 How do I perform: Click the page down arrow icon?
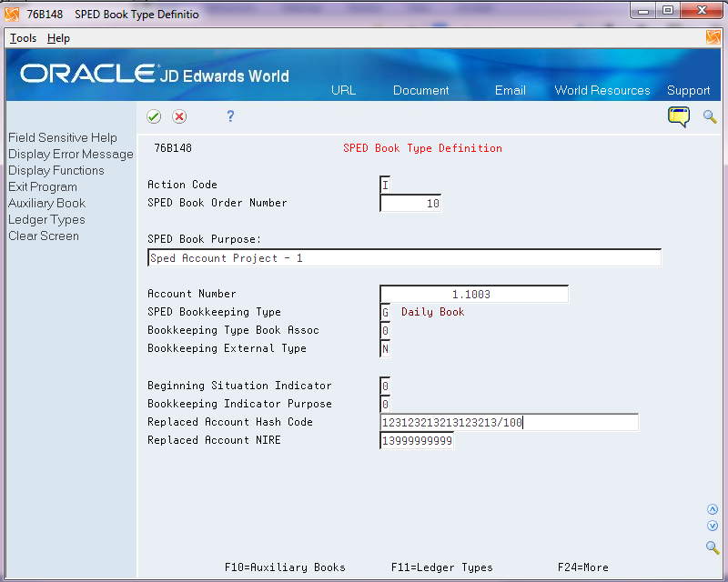click(713, 526)
